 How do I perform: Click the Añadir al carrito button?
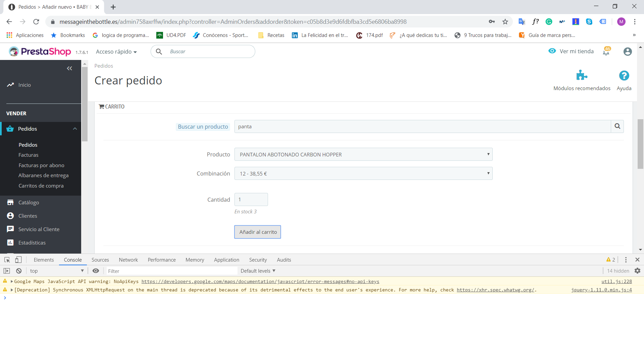tap(258, 232)
